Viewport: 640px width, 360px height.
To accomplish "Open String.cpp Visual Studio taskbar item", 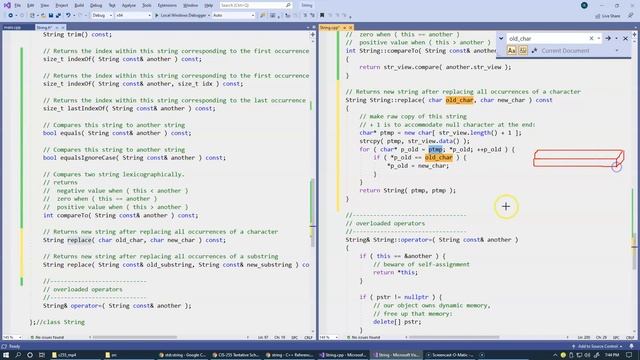I will pyautogui.click(x=343, y=355).
